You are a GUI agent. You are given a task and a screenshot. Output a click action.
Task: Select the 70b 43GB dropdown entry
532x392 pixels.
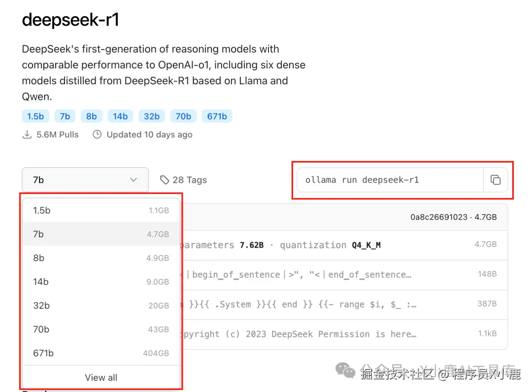click(x=101, y=329)
